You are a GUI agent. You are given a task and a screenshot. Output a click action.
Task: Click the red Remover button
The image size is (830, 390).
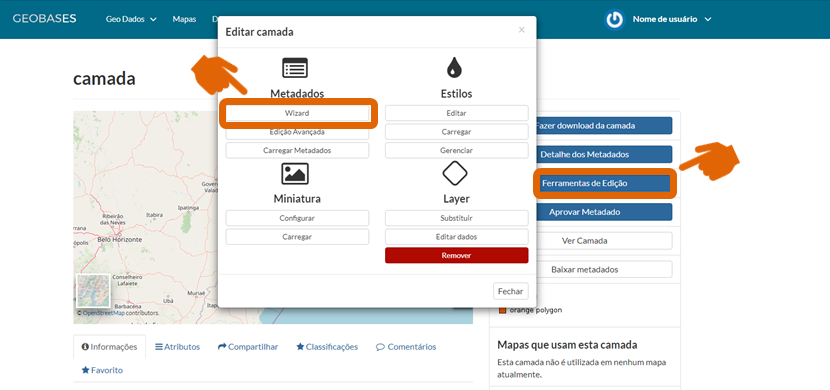click(x=456, y=255)
